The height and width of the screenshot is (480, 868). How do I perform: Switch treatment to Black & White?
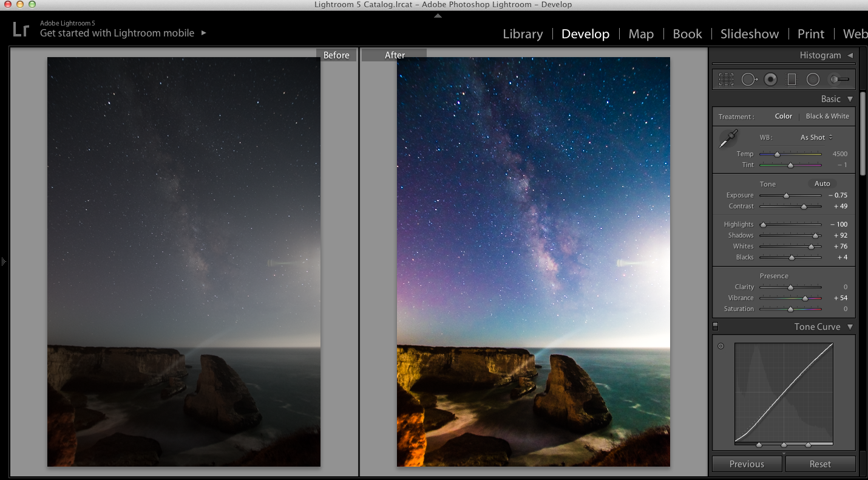point(827,116)
